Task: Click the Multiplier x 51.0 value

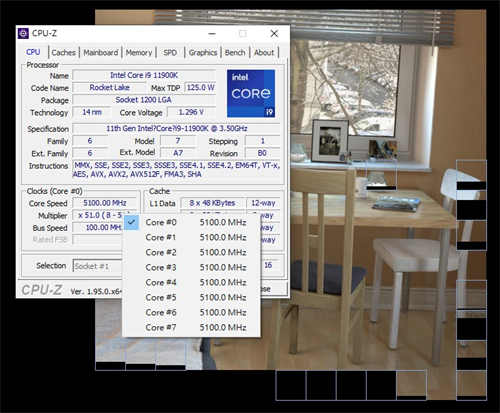Action: pos(100,215)
